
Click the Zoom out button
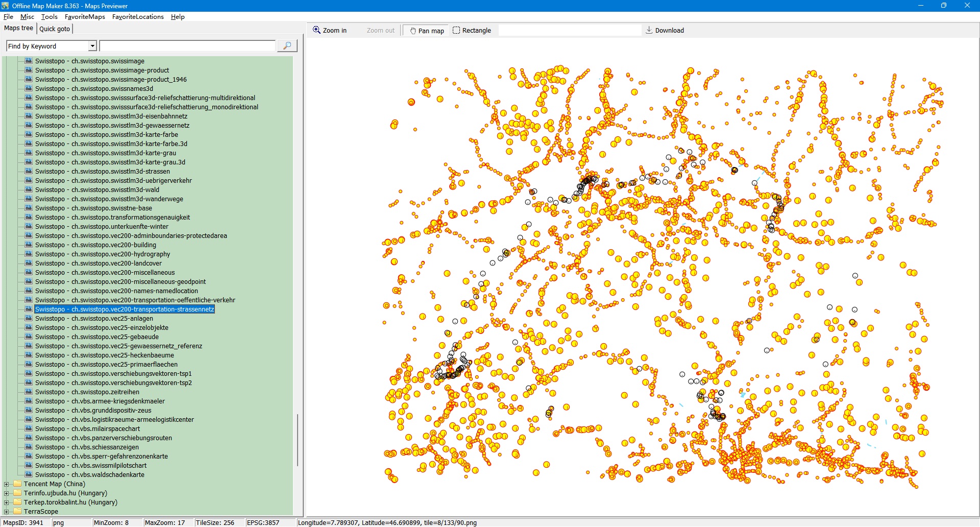380,31
